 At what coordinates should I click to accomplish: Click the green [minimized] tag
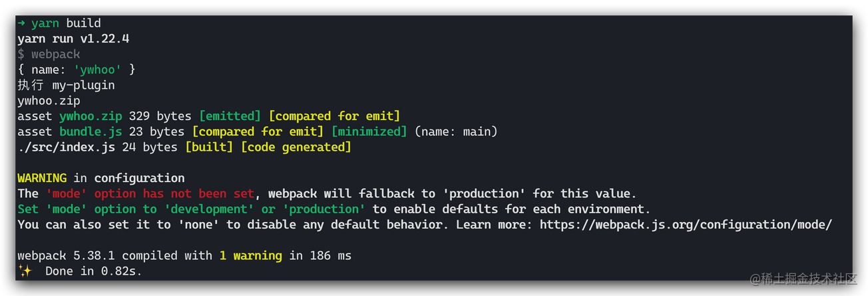coord(369,132)
